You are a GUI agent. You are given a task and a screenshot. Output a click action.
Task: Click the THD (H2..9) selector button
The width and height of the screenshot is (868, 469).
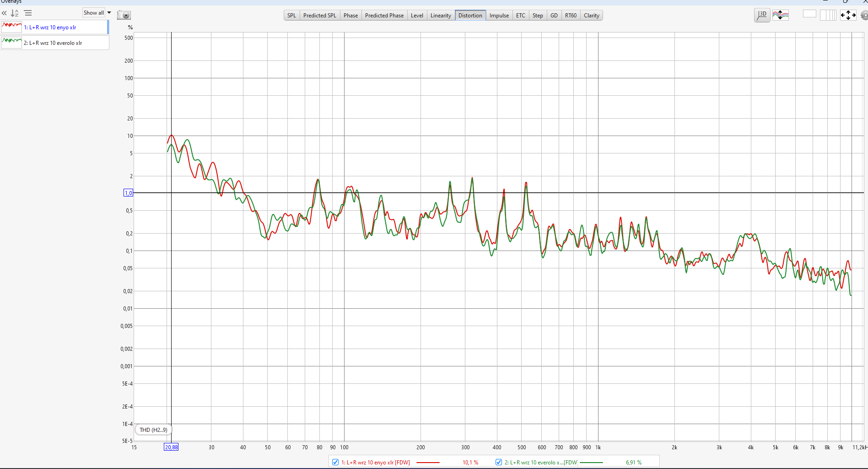pyautogui.click(x=154, y=430)
